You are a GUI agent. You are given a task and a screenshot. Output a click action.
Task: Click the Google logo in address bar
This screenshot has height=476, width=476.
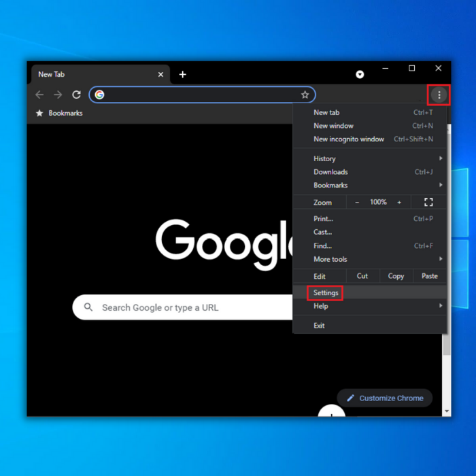[99, 95]
